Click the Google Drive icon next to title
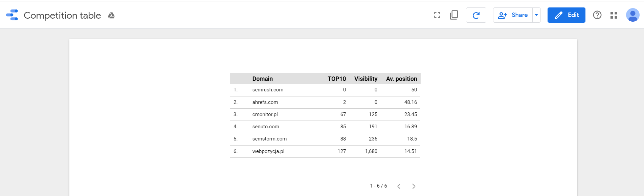 point(111,16)
